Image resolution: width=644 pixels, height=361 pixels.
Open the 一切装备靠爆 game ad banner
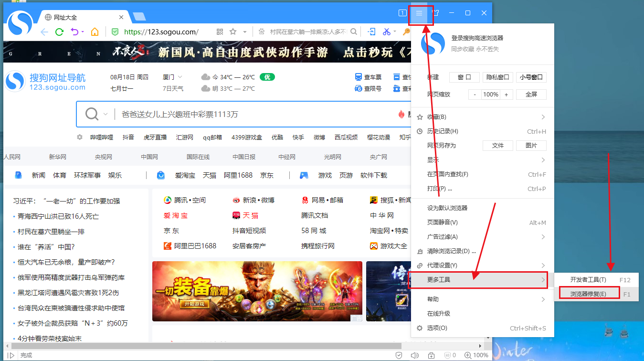coord(257,291)
